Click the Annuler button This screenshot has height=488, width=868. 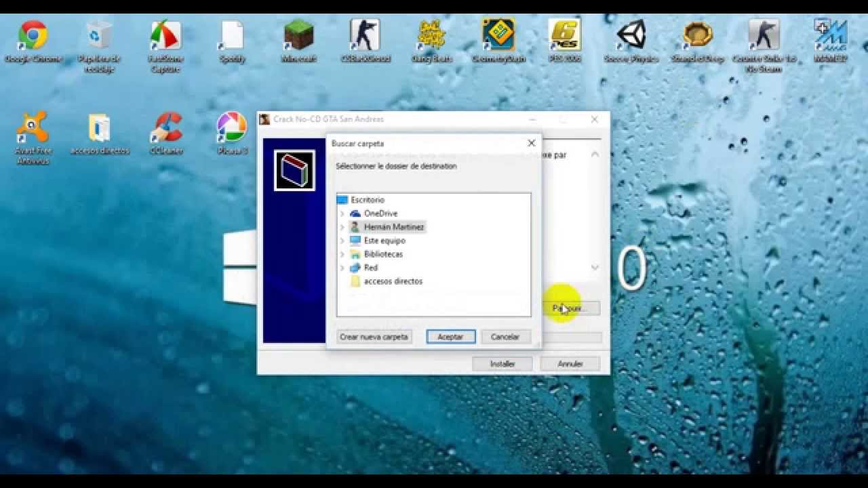click(570, 364)
